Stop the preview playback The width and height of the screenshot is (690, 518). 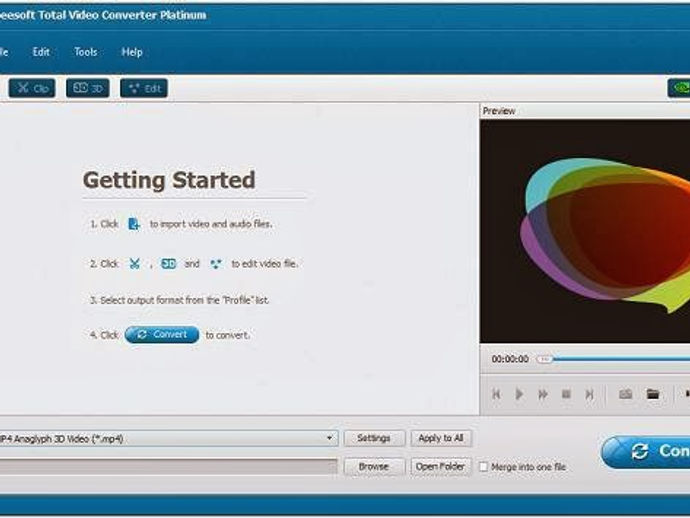pos(566,394)
